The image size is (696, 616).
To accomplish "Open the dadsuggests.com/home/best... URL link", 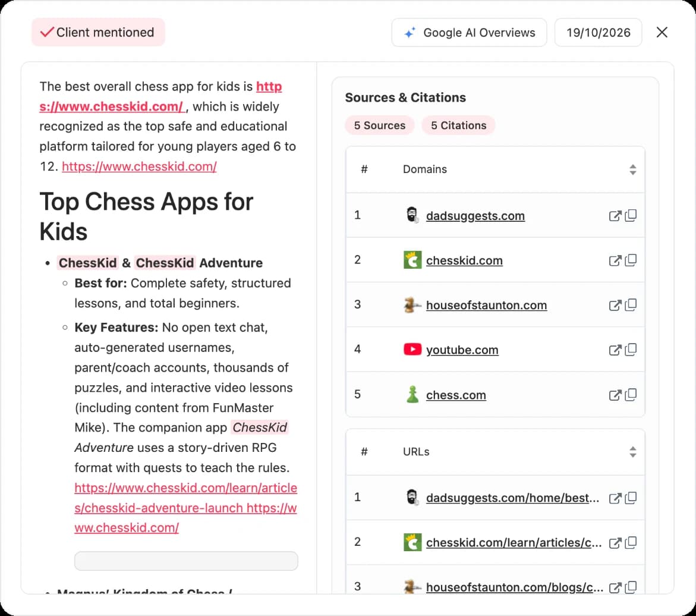I will tap(512, 498).
